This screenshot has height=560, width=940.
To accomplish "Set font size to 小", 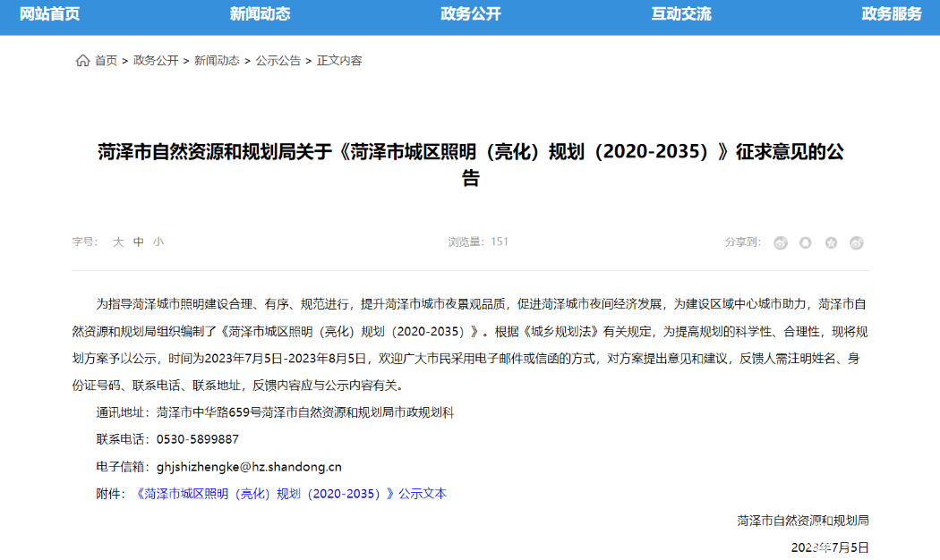I will (158, 242).
